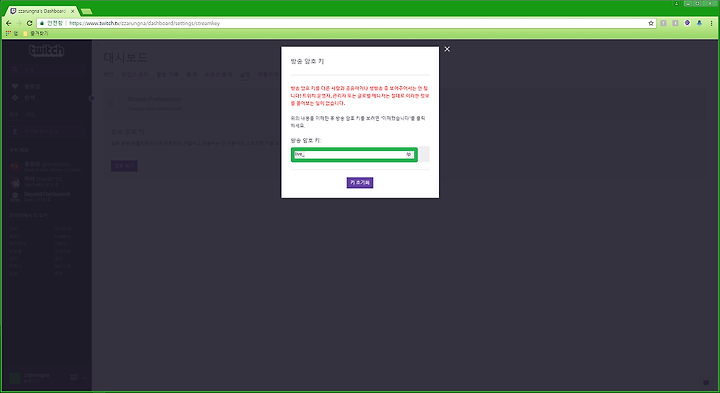Open a new browser tab
The image size is (720, 393).
click(86, 11)
